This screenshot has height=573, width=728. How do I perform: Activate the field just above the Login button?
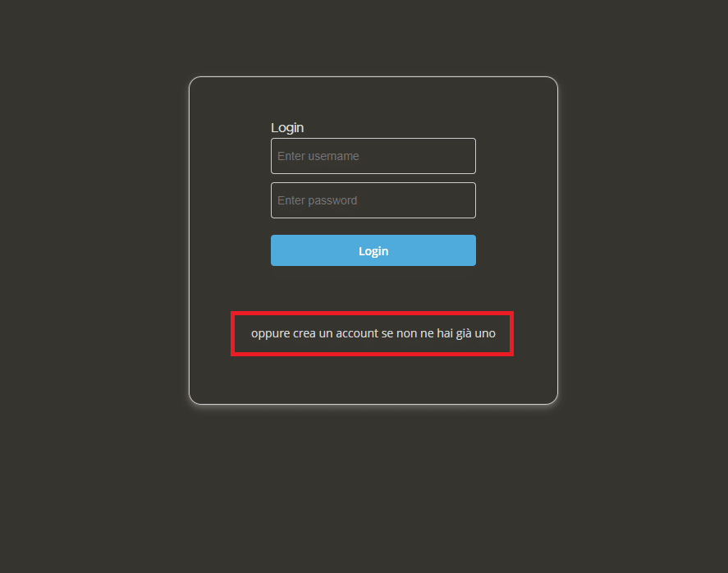point(373,200)
